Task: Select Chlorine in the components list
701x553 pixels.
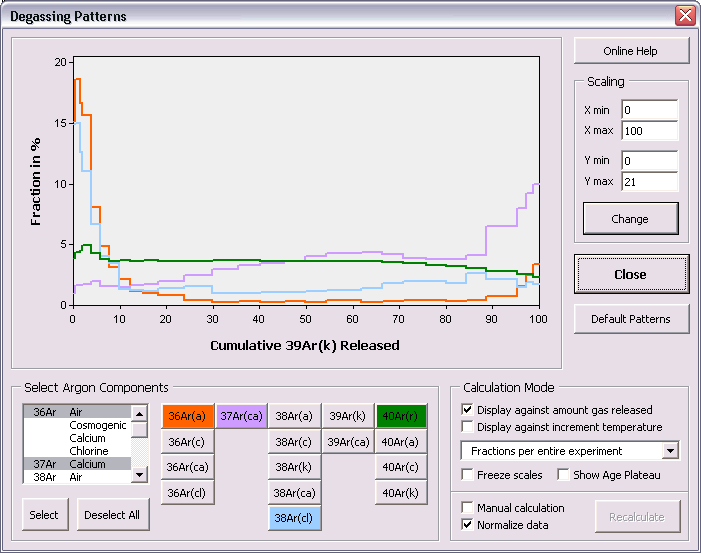Action: (x=88, y=451)
